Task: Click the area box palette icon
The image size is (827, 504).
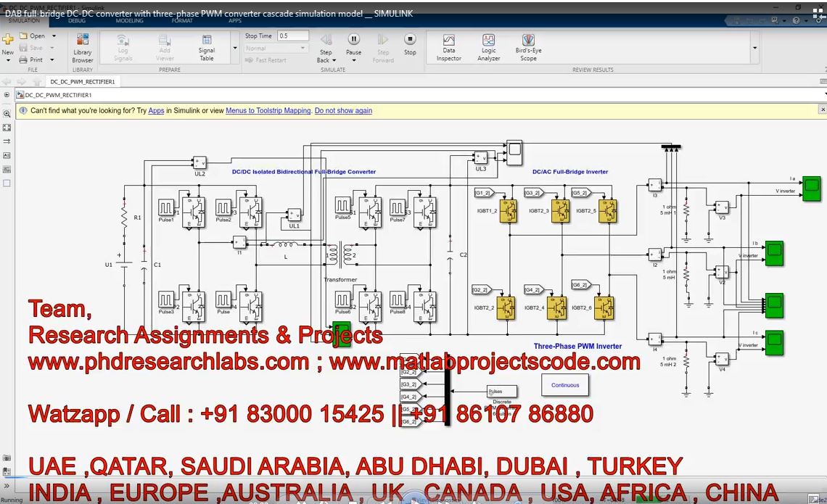Action: tap(7, 183)
